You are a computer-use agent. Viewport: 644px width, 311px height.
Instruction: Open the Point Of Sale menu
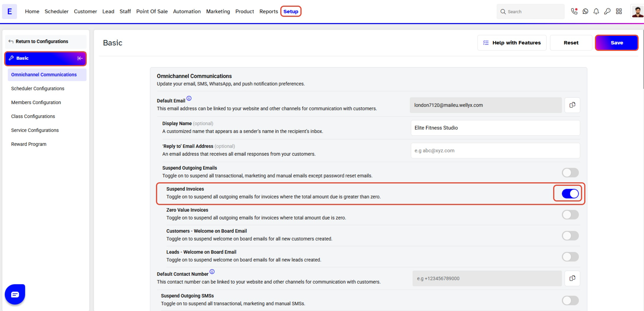click(x=152, y=11)
